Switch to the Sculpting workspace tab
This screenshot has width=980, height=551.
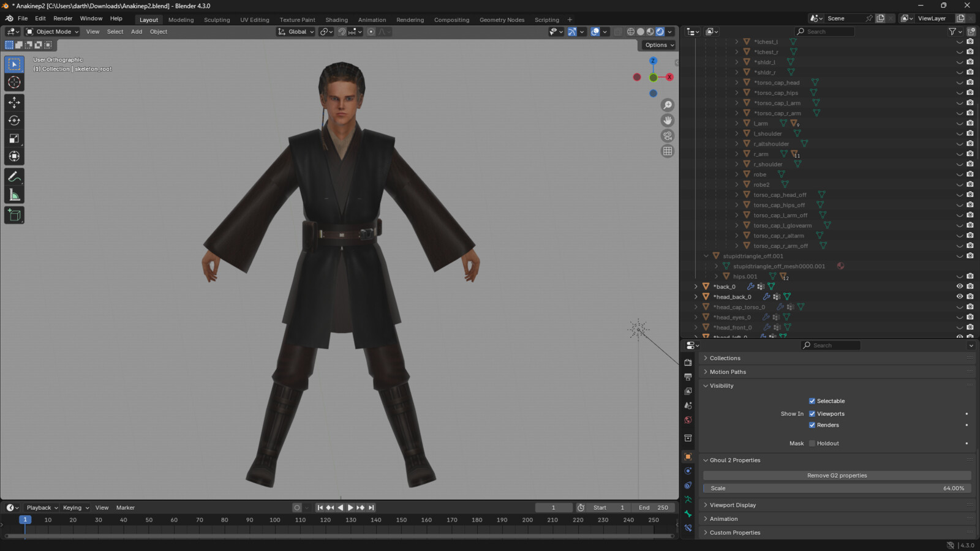coord(217,20)
